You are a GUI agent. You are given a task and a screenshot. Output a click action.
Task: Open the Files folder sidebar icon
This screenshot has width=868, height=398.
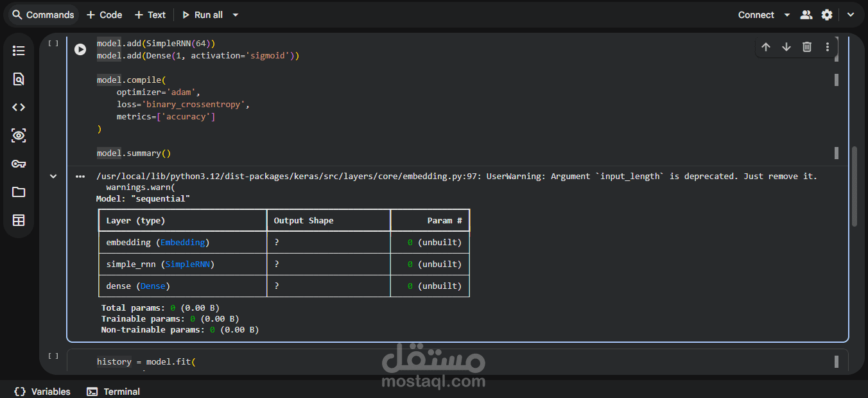coord(19,192)
